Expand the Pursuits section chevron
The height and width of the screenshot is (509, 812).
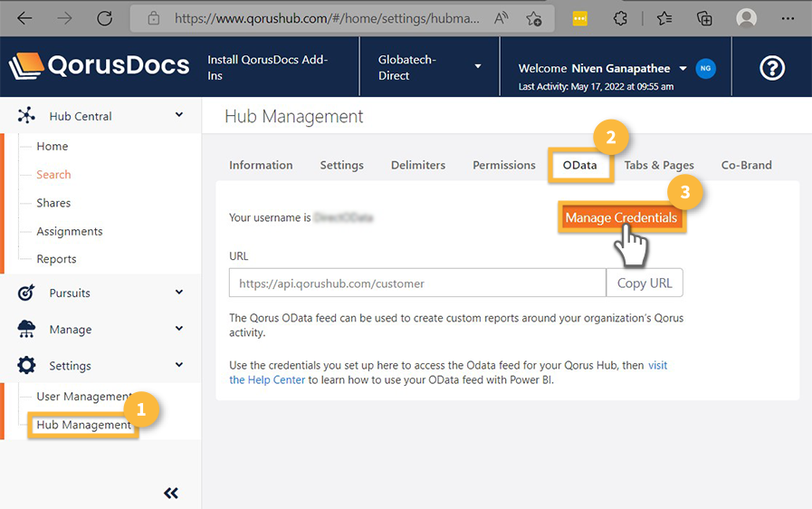[179, 292]
